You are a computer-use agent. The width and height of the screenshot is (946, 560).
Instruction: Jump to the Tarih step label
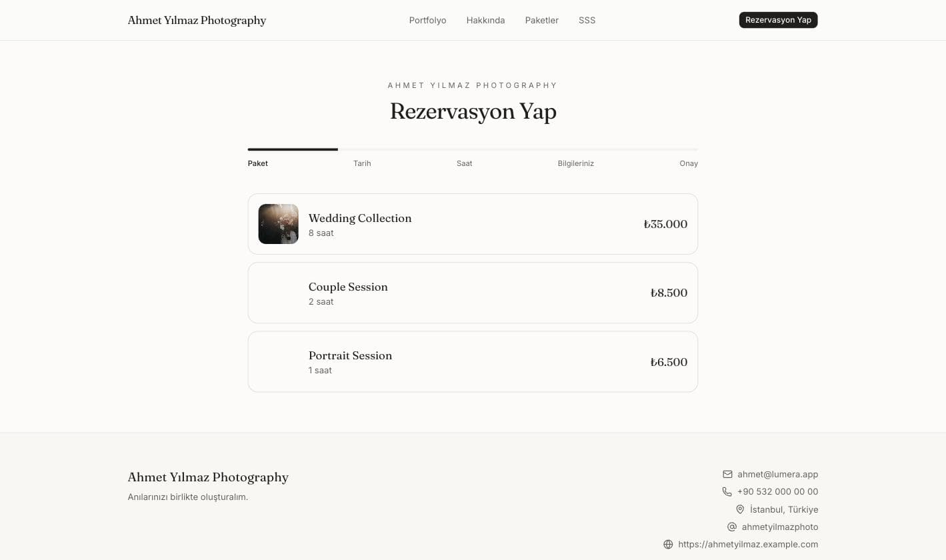pyautogui.click(x=362, y=163)
